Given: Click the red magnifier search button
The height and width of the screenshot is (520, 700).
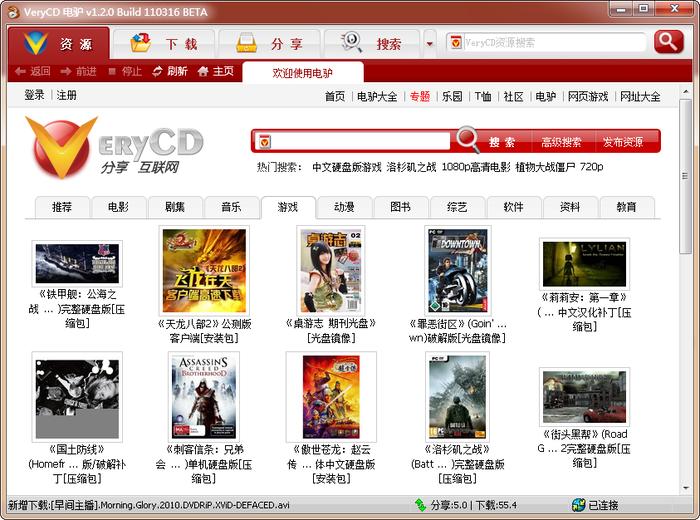Looking at the screenshot, I should pos(668,42).
